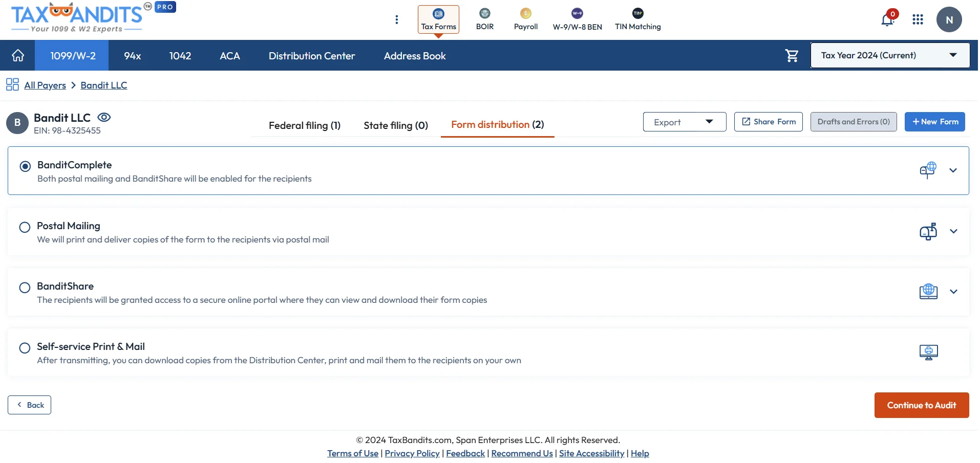Click the PRO badge
The height and width of the screenshot is (463, 980).
165,7
